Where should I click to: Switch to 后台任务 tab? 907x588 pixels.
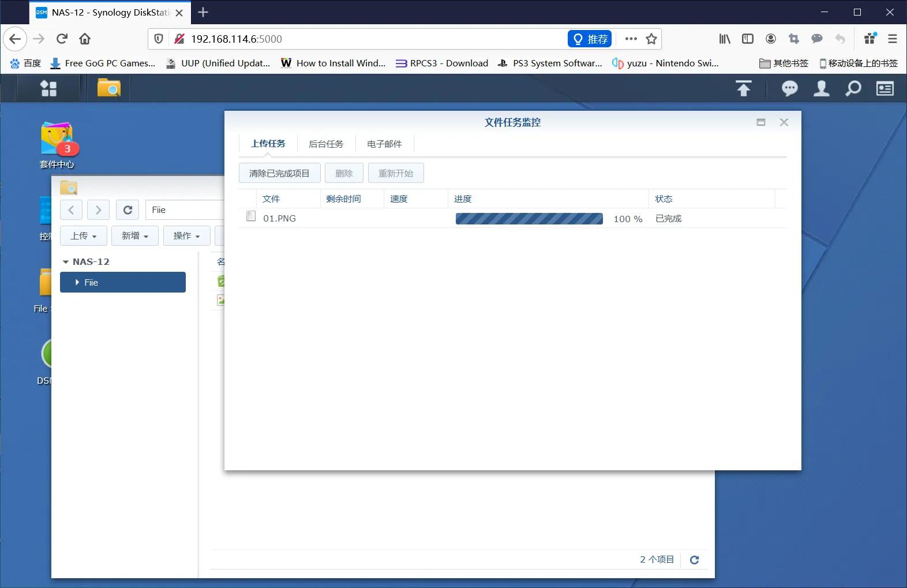point(326,144)
